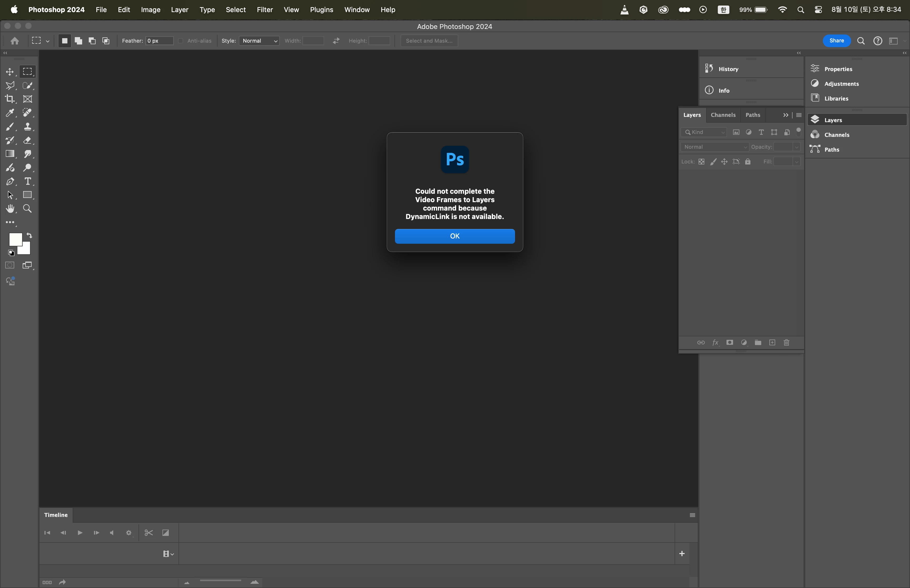910x588 pixels.
Task: Select the Gradient tool
Action: [9, 154]
